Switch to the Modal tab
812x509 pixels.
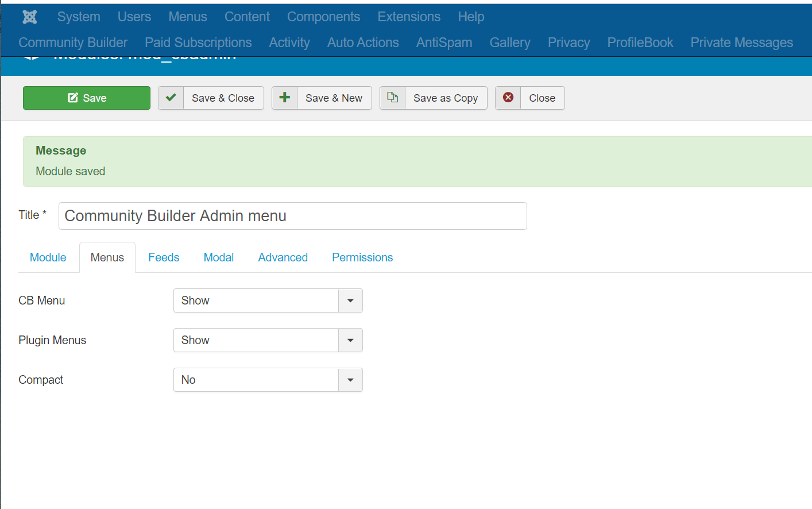click(x=219, y=257)
